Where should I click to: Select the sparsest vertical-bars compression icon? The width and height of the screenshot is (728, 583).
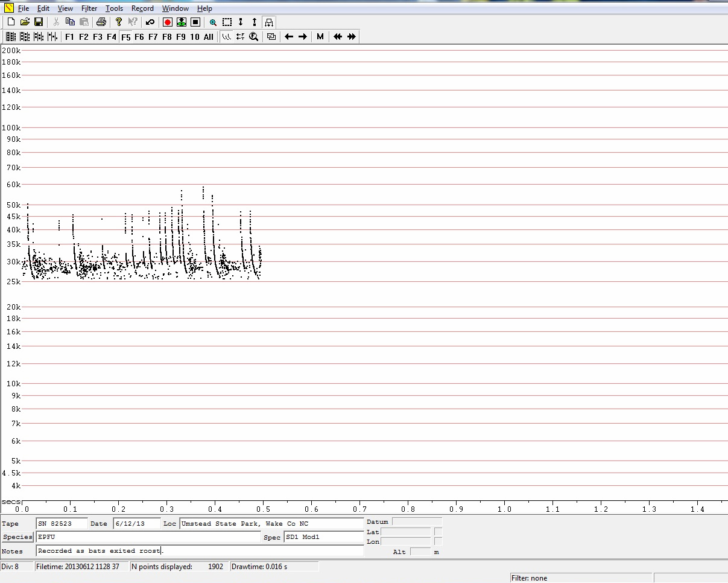point(52,37)
